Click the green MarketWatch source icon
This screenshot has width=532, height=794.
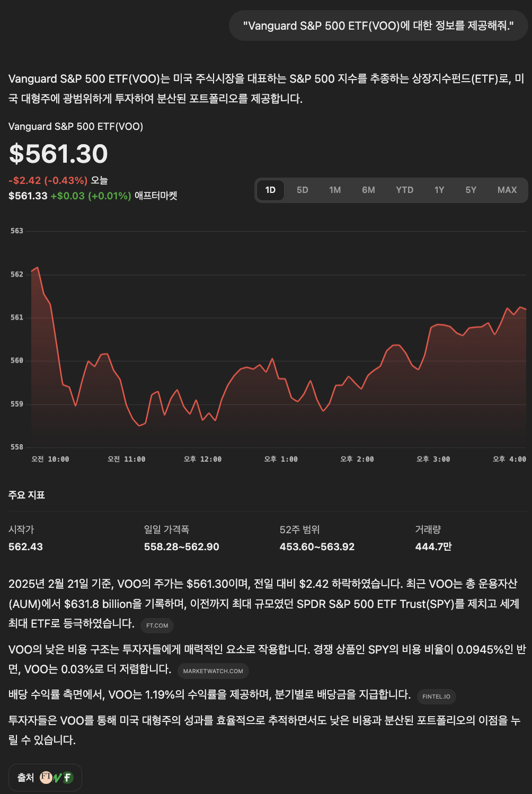pos(58,778)
